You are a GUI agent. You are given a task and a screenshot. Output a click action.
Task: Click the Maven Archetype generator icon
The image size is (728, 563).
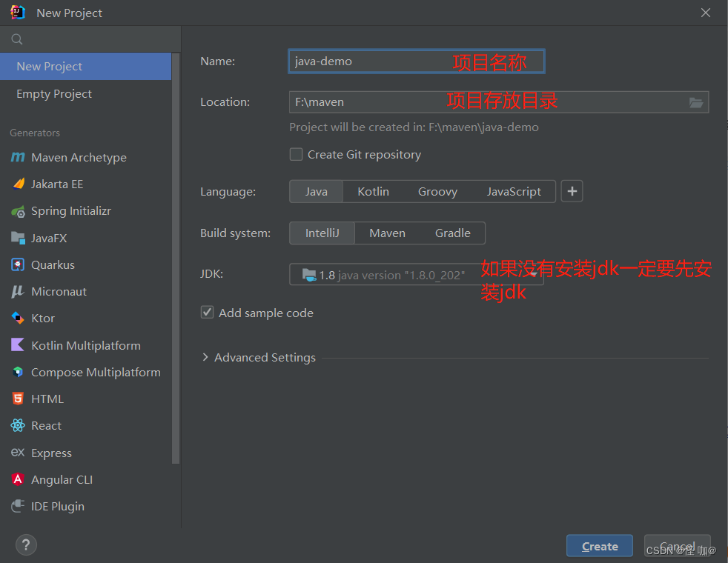(x=18, y=157)
